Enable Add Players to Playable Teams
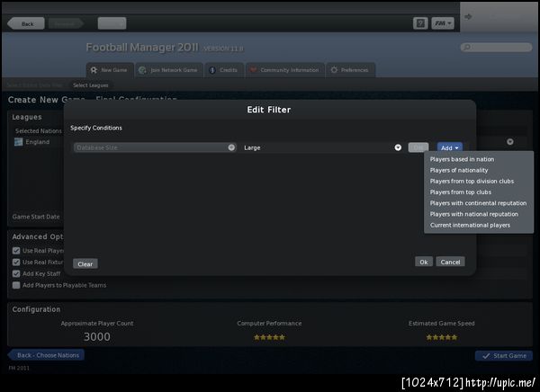Image resolution: width=540 pixels, height=392 pixels. pyautogui.click(x=16, y=285)
